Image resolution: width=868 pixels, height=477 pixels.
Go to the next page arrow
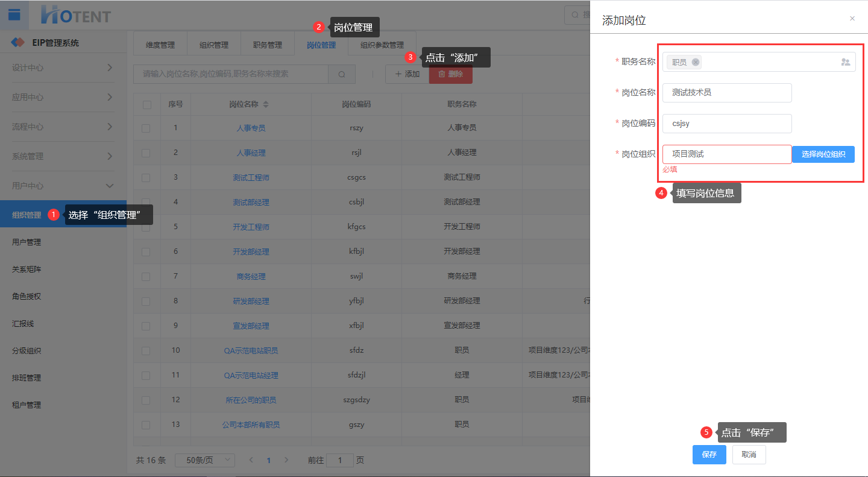point(286,460)
